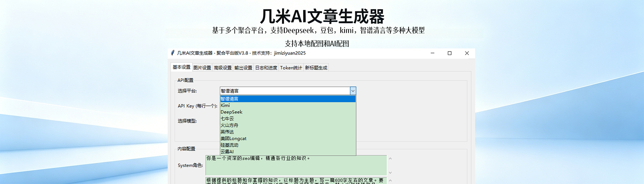Click the API配置 group heading
644x184 pixels.
tap(185, 80)
